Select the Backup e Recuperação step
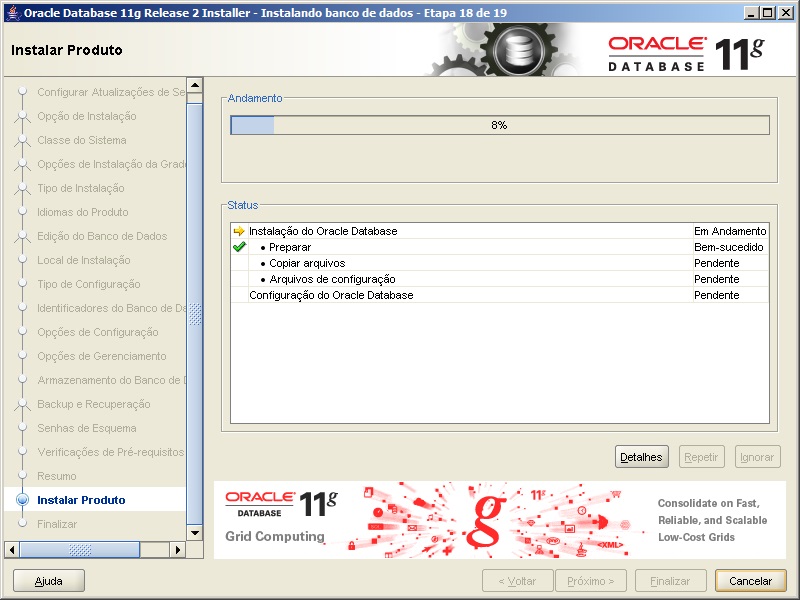This screenshot has height=600, width=800. (x=94, y=404)
